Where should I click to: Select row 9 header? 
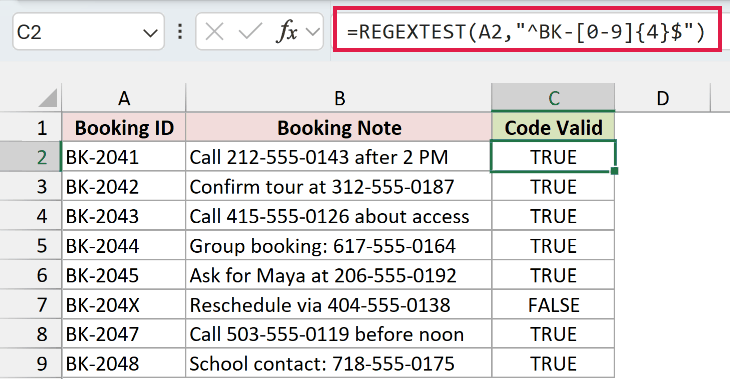(31, 363)
